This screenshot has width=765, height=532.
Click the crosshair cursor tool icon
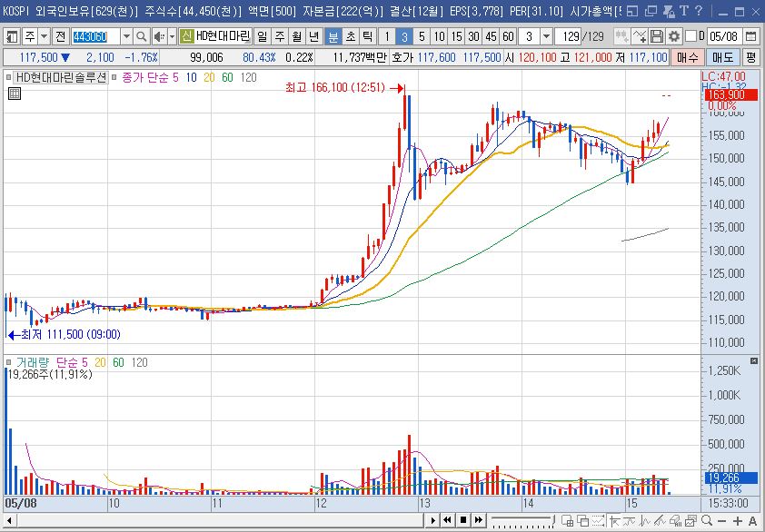pyautogui.click(x=614, y=521)
